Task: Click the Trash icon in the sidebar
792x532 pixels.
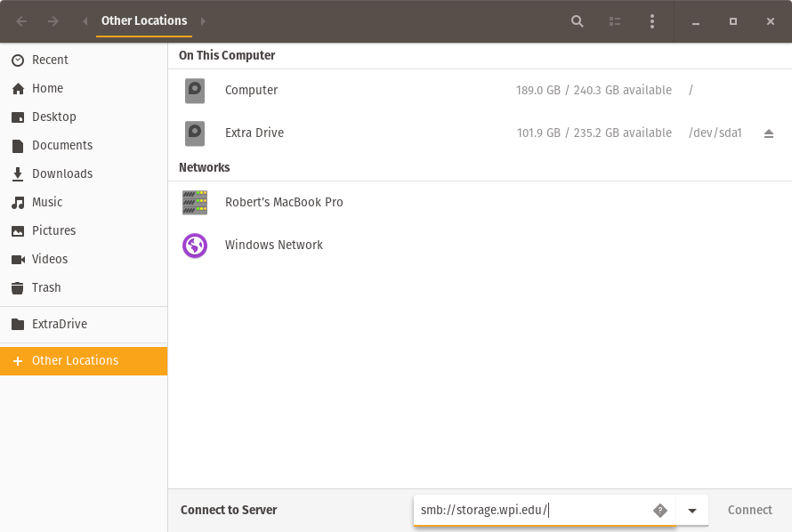Action: 20,287
